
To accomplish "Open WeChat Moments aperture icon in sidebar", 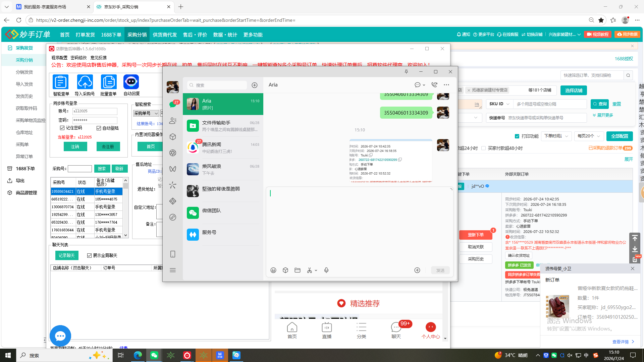I will pyautogui.click(x=173, y=153).
